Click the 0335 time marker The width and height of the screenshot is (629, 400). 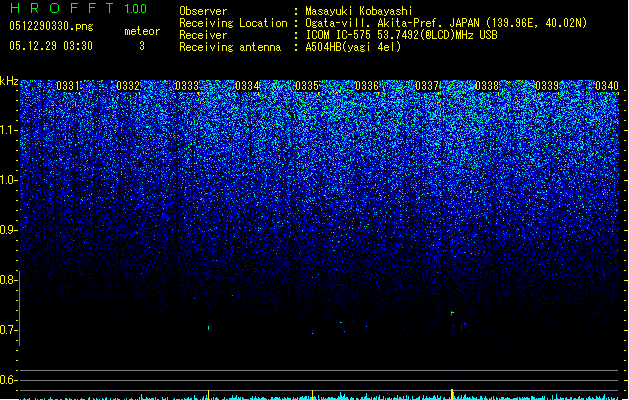coord(307,86)
